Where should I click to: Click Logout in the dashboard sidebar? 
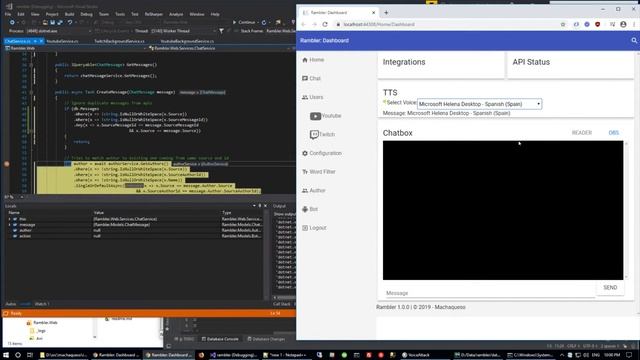tap(314, 228)
